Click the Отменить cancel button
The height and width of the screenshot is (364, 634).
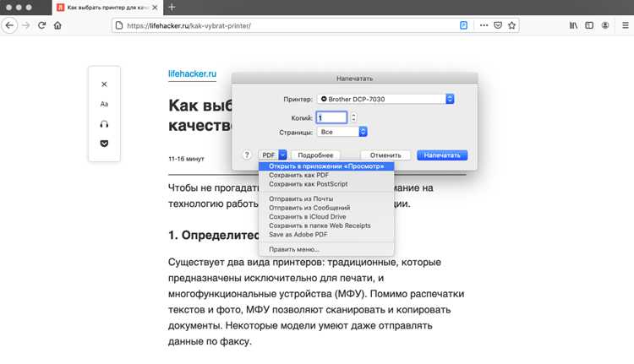[385, 155]
